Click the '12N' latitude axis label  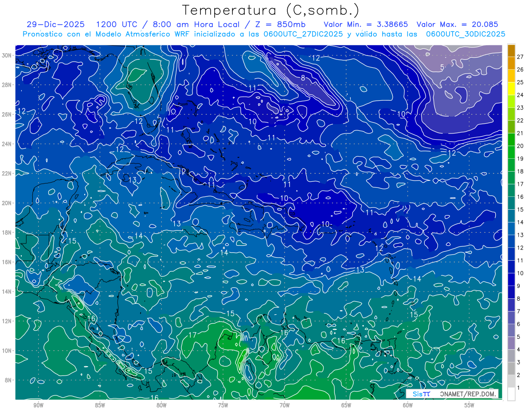7,321
